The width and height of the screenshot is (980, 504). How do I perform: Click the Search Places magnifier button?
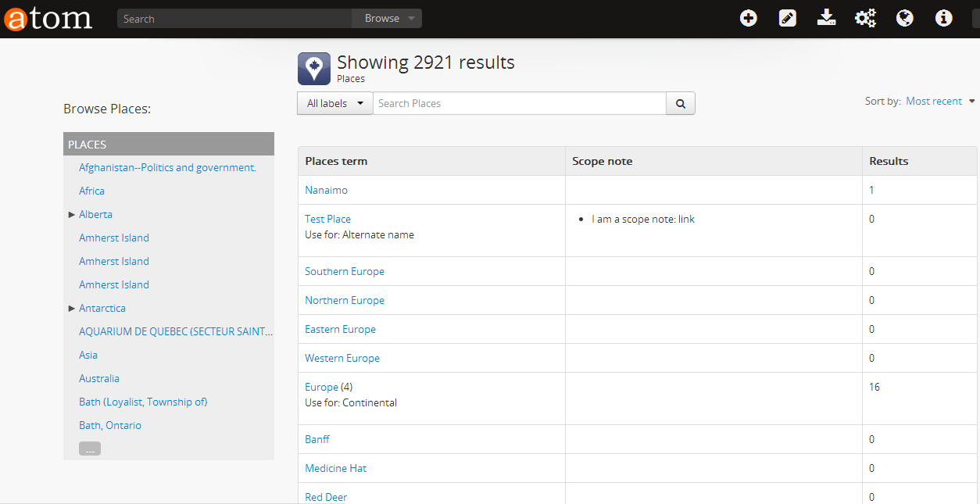pos(680,103)
